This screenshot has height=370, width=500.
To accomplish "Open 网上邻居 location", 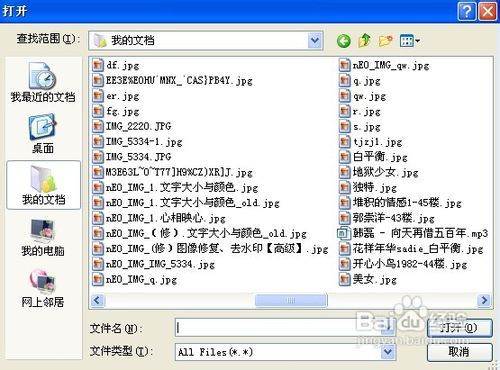I will [x=43, y=288].
